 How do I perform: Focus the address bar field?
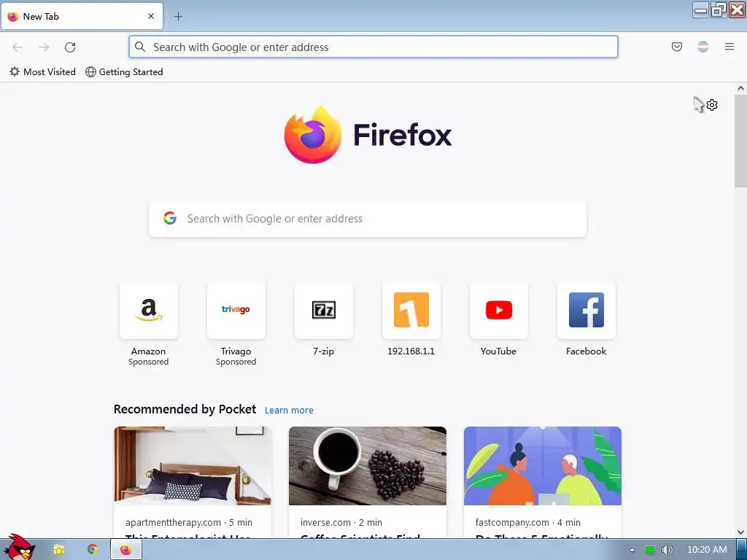(373, 47)
